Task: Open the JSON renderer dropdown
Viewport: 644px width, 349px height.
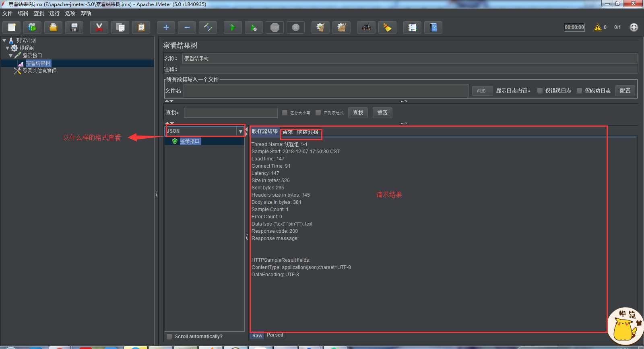Action: point(240,131)
